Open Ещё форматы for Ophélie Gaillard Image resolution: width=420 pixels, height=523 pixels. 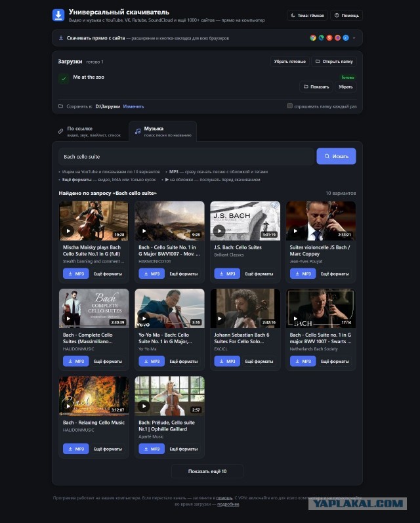coord(184,449)
